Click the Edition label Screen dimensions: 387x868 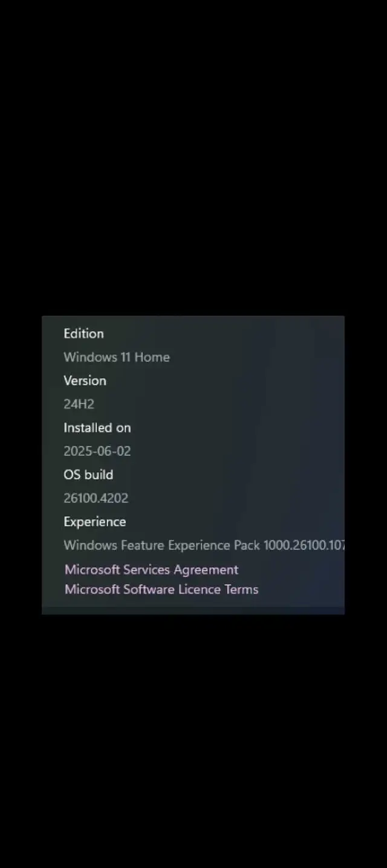click(x=83, y=333)
